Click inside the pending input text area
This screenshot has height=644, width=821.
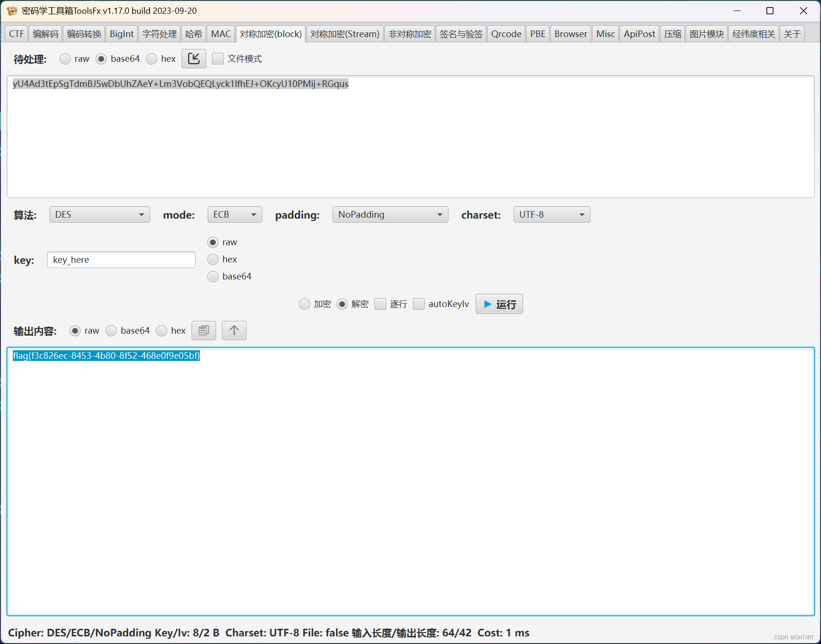tap(410, 136)
